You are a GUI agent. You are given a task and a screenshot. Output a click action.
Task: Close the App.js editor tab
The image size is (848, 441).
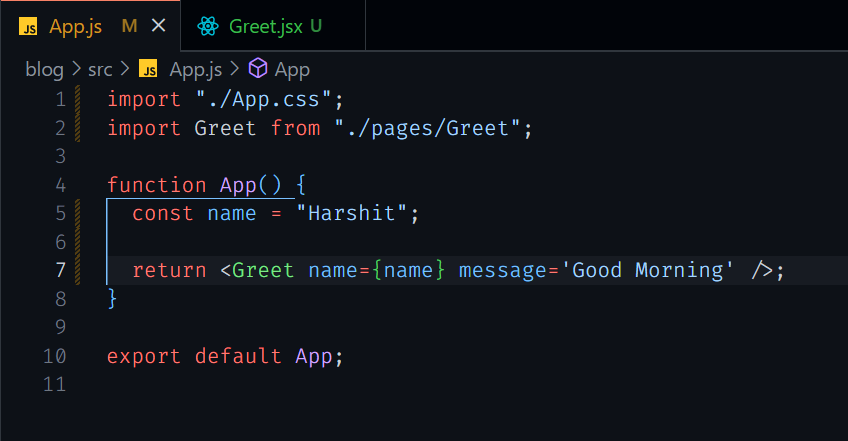coord(158,25)
